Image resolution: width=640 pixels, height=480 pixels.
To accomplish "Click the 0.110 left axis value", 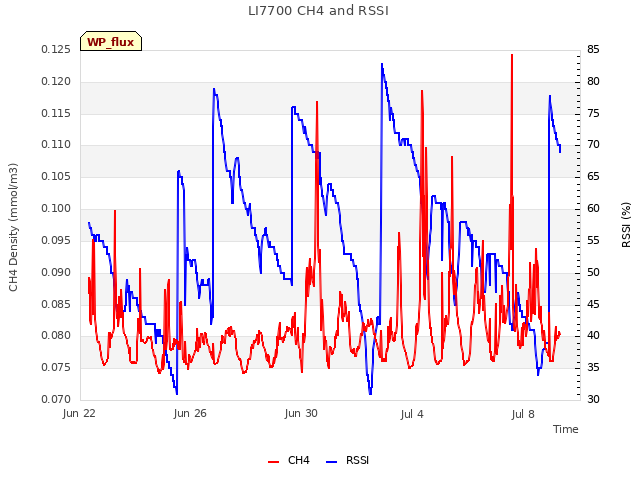I will click(56, 144).
